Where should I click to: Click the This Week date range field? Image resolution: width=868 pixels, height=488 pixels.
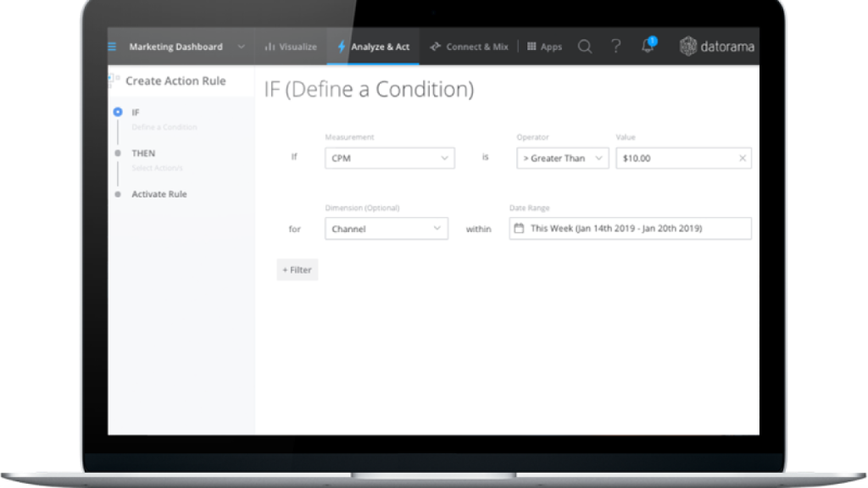coord(630,229)
